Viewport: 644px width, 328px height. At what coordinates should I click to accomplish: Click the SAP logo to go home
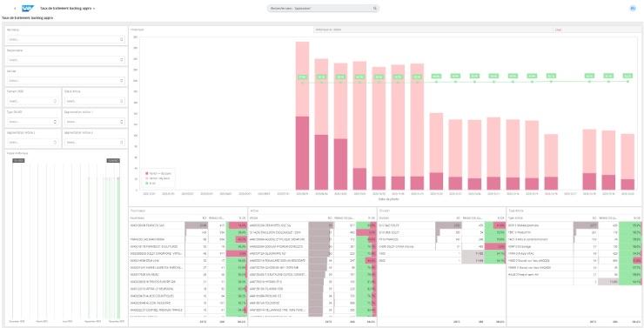pyautogui.click(x=28, y=8)
